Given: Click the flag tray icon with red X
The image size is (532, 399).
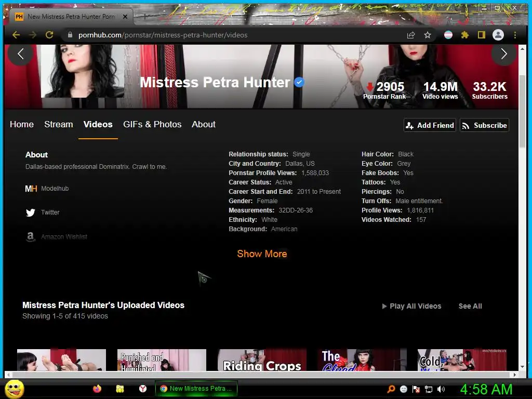Looking at the screenshot, I should pos(416,389).
